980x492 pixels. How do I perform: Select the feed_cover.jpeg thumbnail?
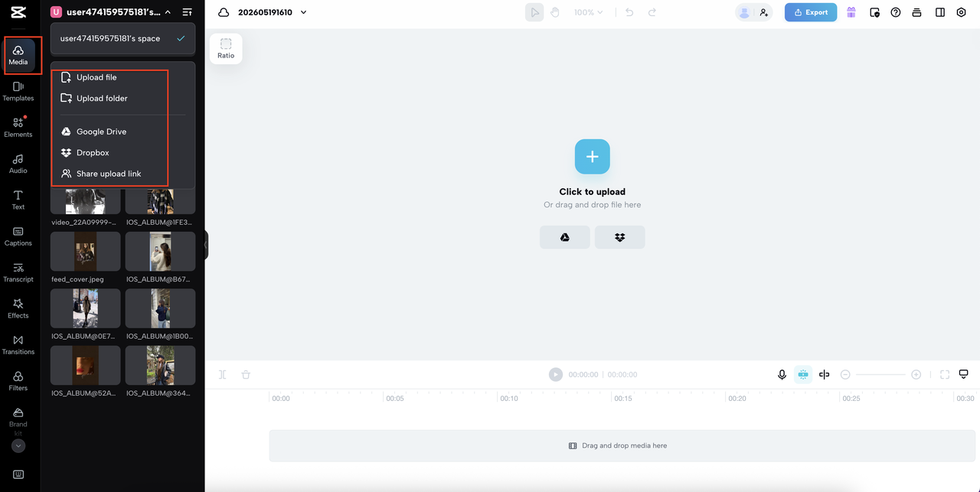click(x=86, y=252)
